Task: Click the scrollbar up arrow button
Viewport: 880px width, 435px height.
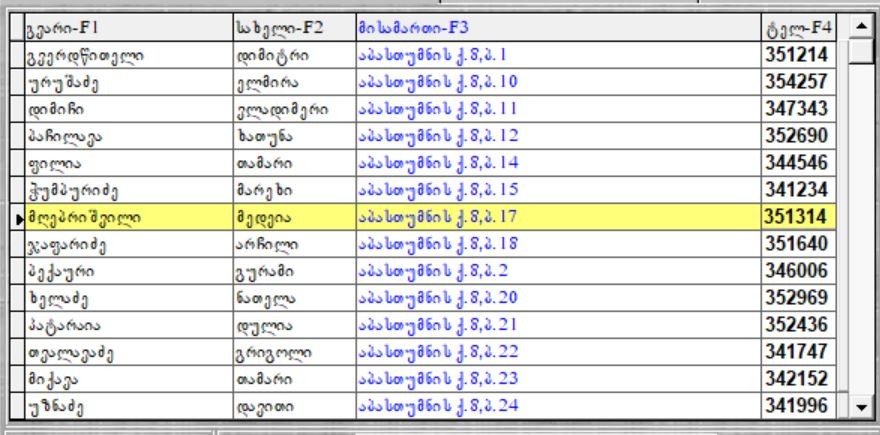Action: pos(860,26)
